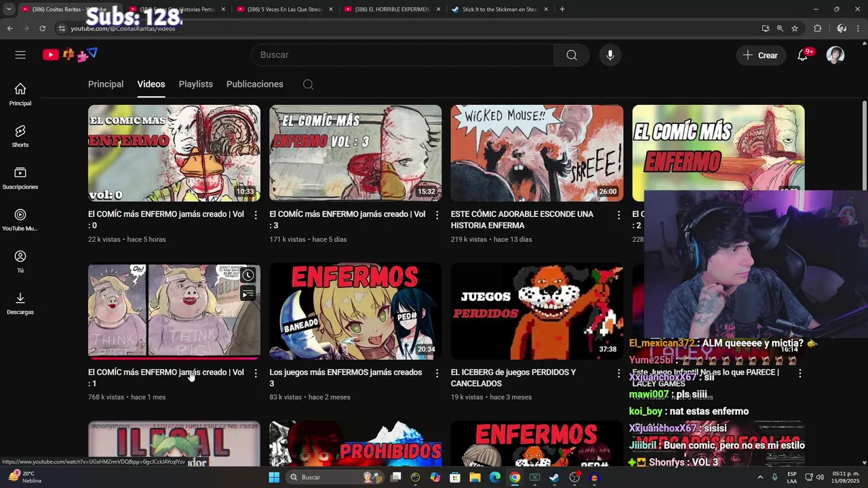Open Los juegos más ENFERMOS 3 title

pos(346,378)
